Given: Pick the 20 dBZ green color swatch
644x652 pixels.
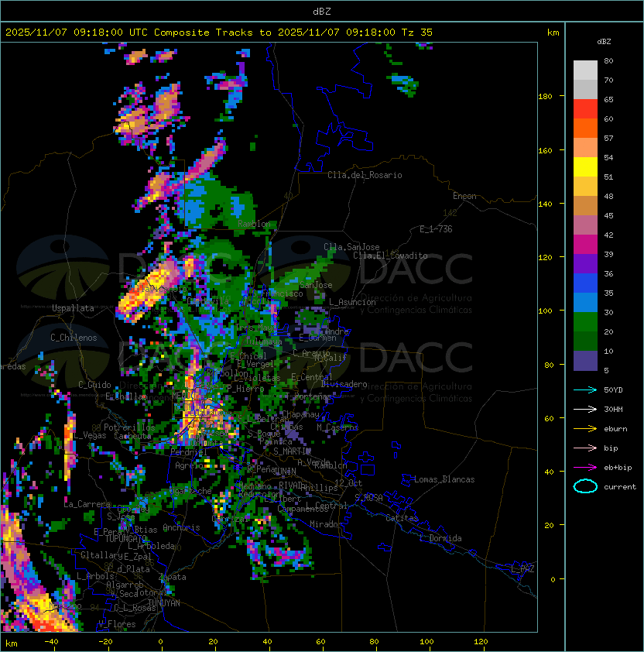Looking at the screenshot, I should pos(585,341).
